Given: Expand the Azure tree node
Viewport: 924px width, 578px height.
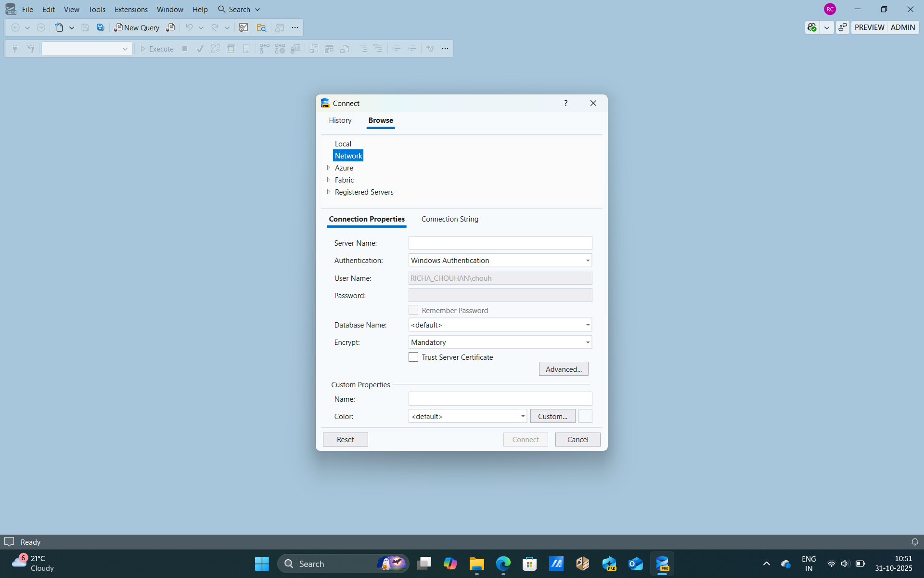Looking at the screenshot, I should pyautogui.click(x=328, y=168).
